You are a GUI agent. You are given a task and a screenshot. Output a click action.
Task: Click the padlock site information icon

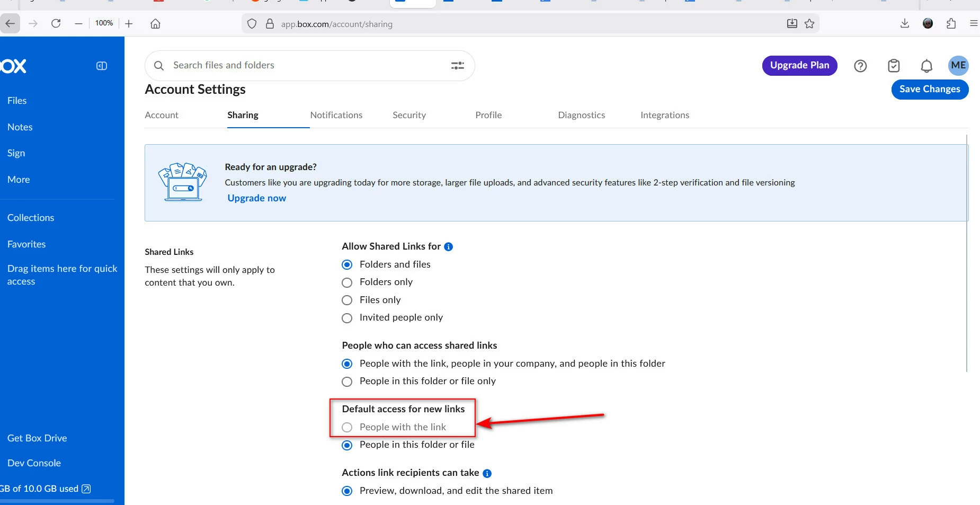[x=270, y=24]
